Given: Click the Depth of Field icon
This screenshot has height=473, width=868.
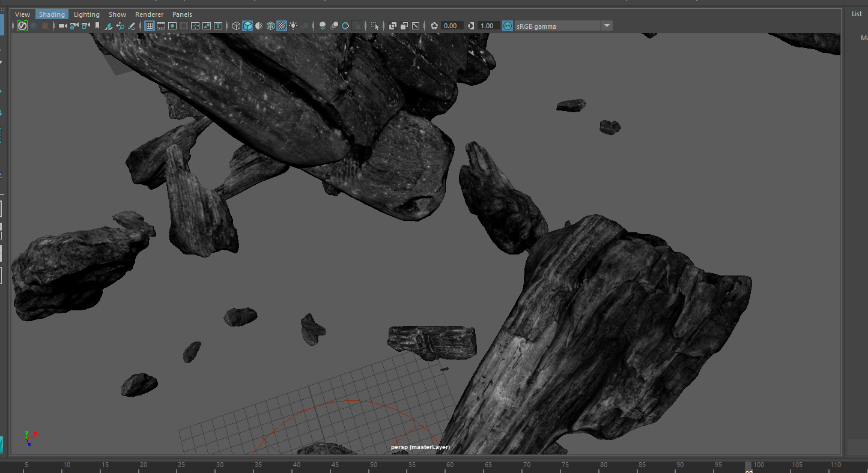Looking at the screenshot, I should click(x=357, y=26).
